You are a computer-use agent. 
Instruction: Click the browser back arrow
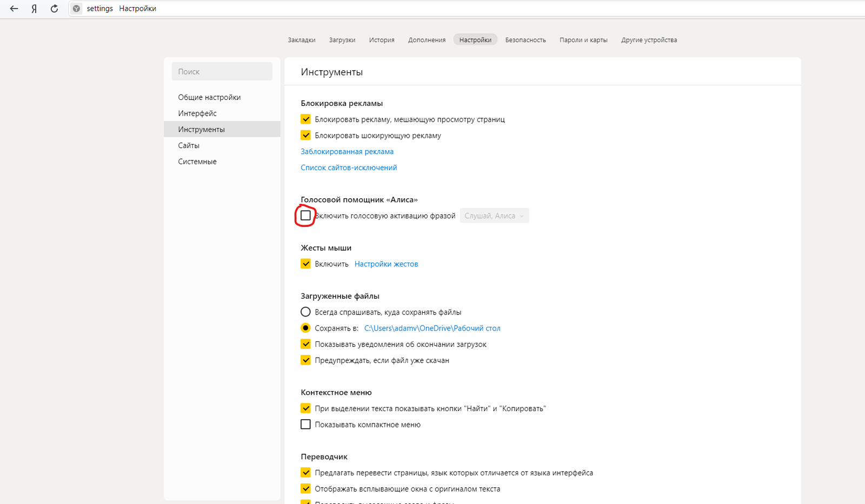14,9
